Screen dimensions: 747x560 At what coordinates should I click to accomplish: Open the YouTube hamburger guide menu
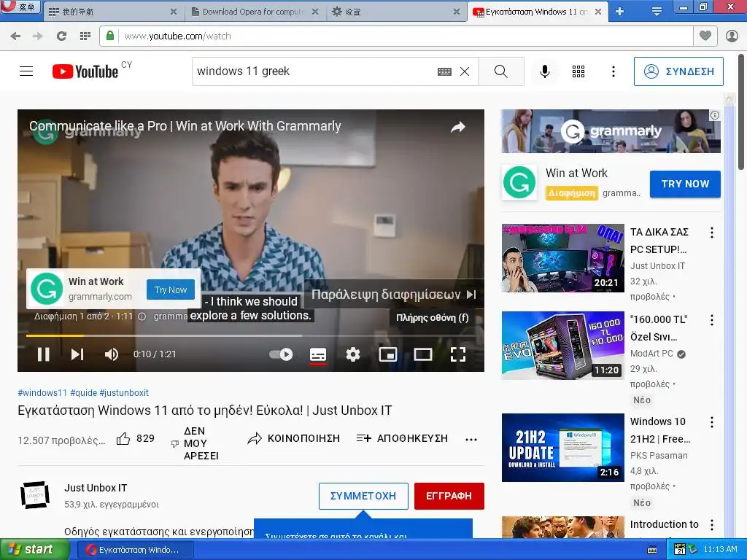[26, 71]
